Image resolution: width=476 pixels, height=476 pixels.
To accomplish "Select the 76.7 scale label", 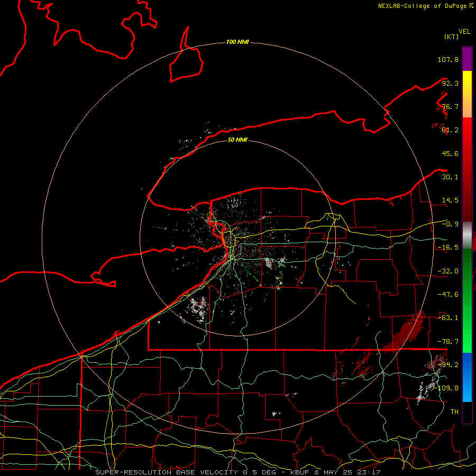I will point(450,106).
